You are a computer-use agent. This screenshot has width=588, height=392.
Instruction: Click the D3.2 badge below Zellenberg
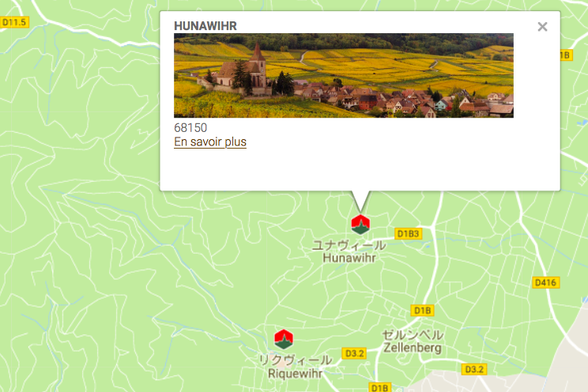tap(474, 370)
